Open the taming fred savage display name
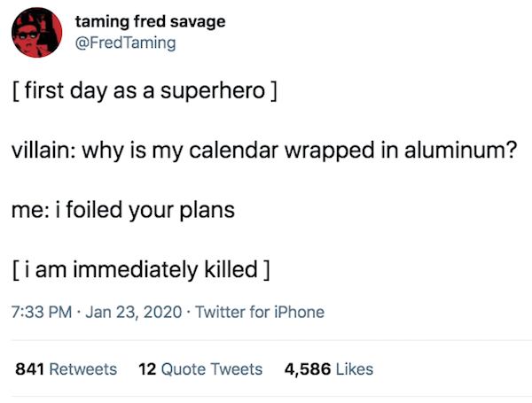 (151, 22)
